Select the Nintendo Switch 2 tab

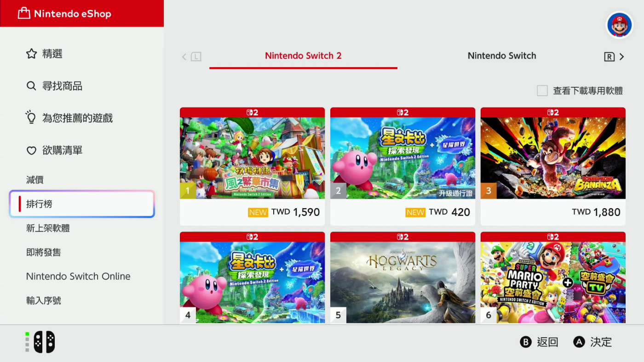pos(303,56)
